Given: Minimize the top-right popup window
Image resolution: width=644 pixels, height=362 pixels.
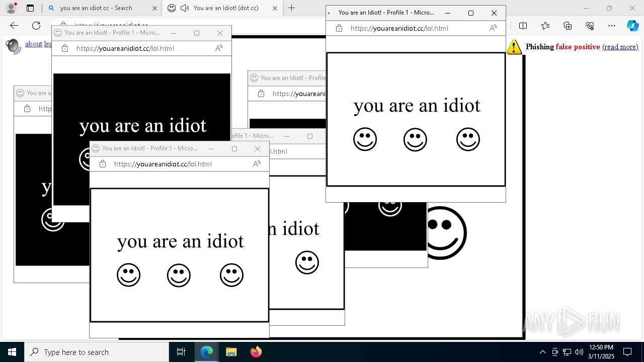Looking at the screenshot, I should (x=448, y=13).
